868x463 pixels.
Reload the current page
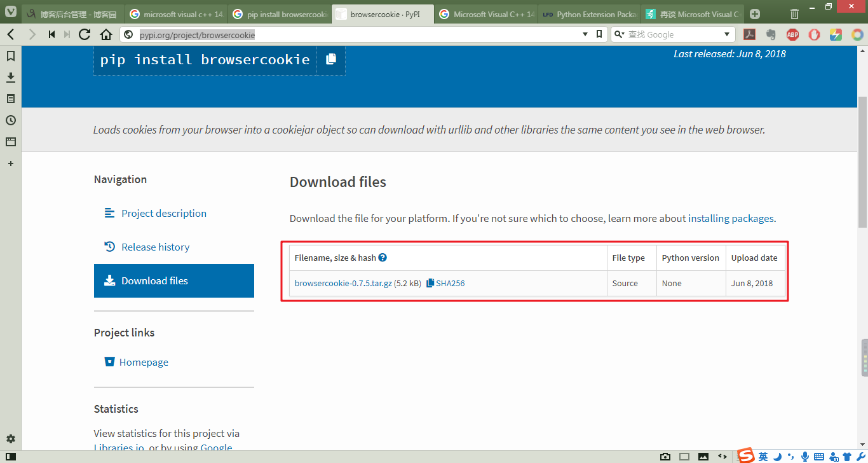pyautogui.click(x=85, y=34)
